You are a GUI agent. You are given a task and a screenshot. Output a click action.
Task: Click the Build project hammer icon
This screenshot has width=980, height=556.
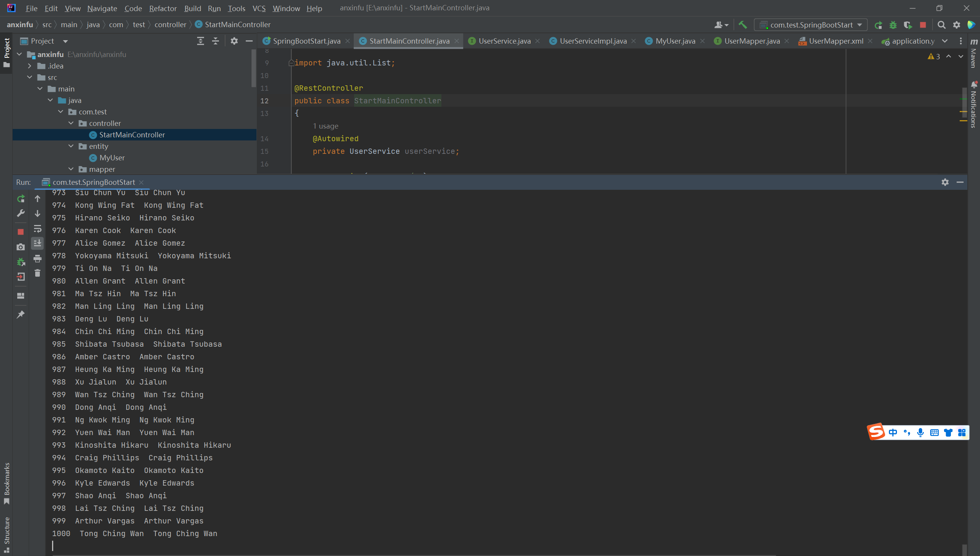pyautogui.click(x=743, y=25)
